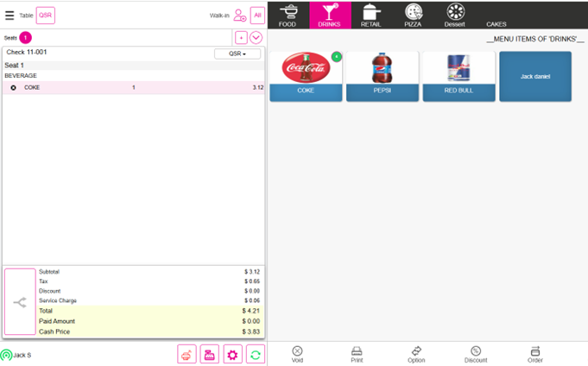Click the Void icon
Image resolution: width=588 pixels, height=366 pixels.
(x=297, y=354)
